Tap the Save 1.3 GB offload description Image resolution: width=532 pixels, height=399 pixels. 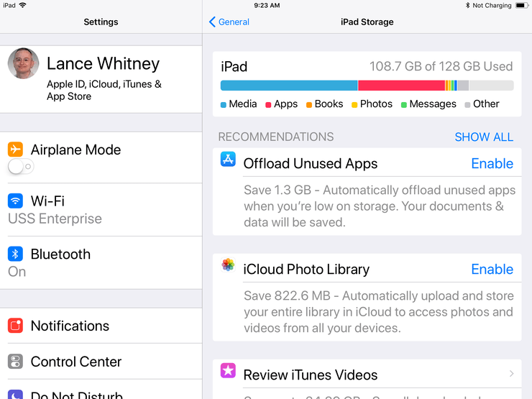(x=380, y=206)
